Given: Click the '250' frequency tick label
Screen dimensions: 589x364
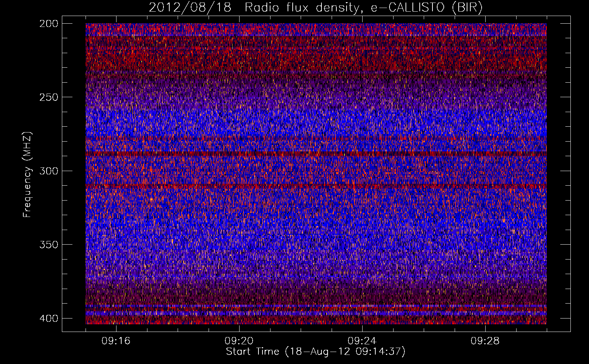Looking at the screenshot, I should tap(48, 97).
